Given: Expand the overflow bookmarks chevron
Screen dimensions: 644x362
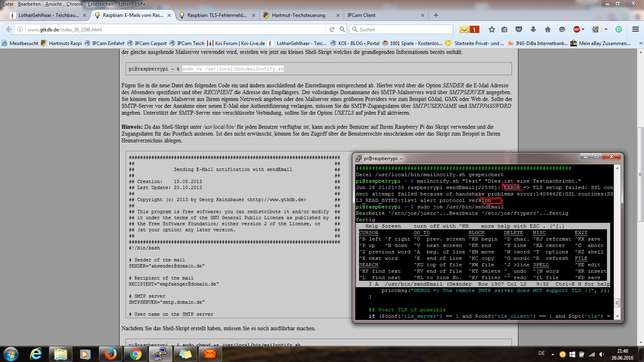Looking at the screenshot, I should point(641,43).
